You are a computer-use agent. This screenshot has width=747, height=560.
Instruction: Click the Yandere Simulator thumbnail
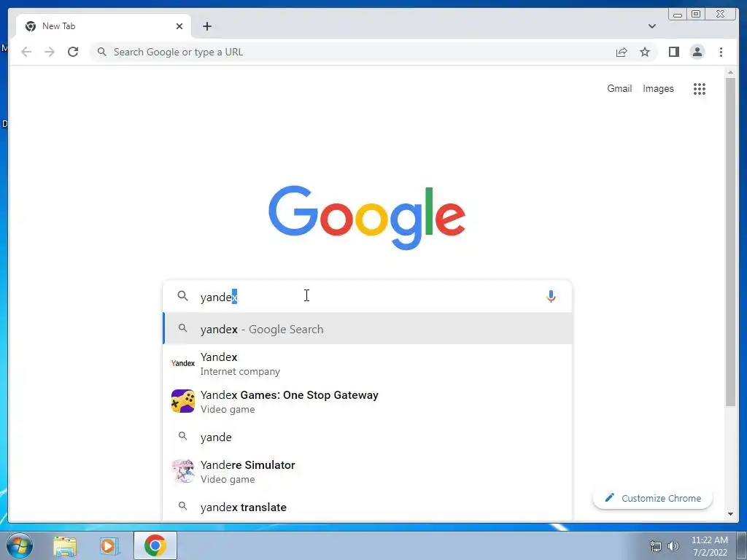pyautogui.click(x=183, y=471)
